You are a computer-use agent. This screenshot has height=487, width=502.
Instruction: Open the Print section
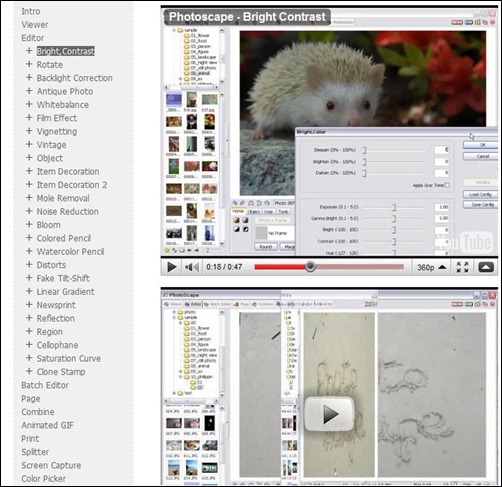click(30, 439)
